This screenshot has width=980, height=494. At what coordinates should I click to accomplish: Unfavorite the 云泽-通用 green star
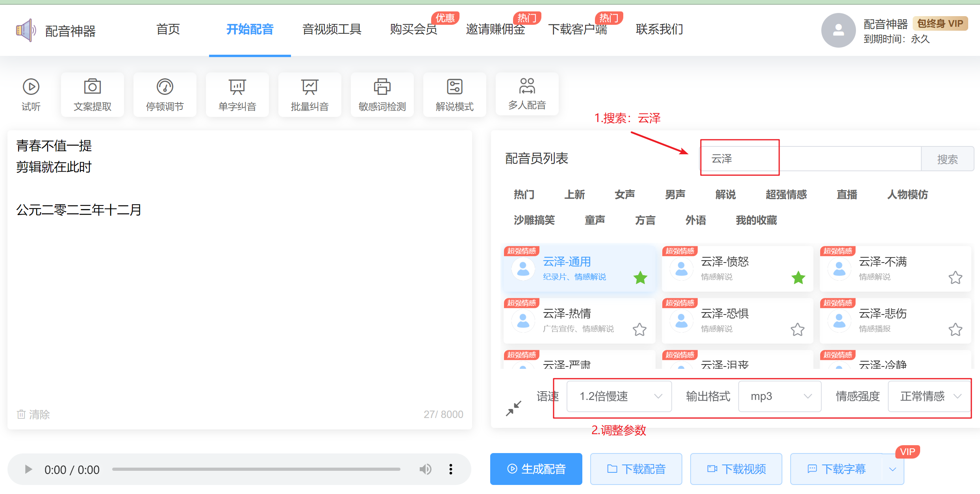click(640, 278)
